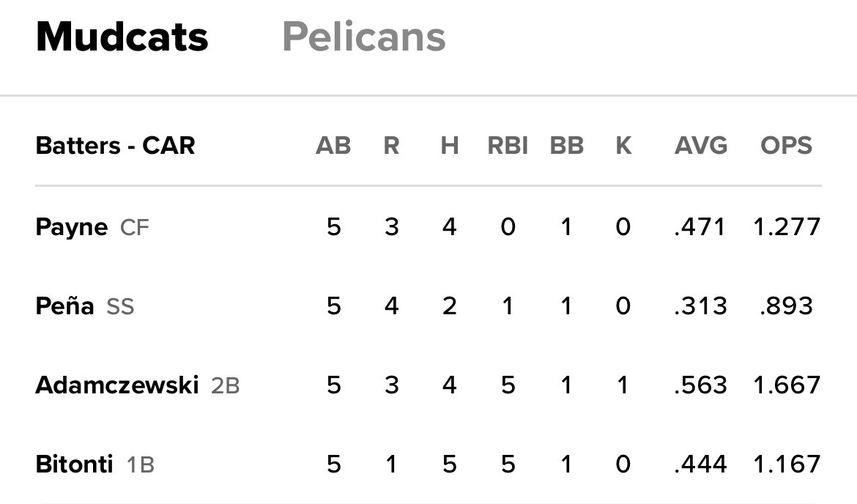The image size is (857, 504).
Task: Sort by the AVG column header
Action: [700, 146]
